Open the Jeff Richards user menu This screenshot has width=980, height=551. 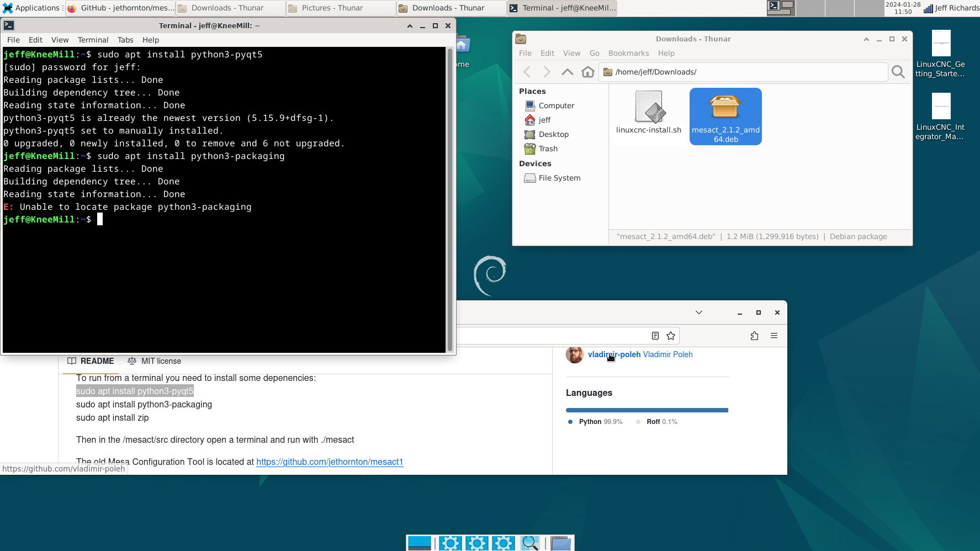(x=957, y=8)
